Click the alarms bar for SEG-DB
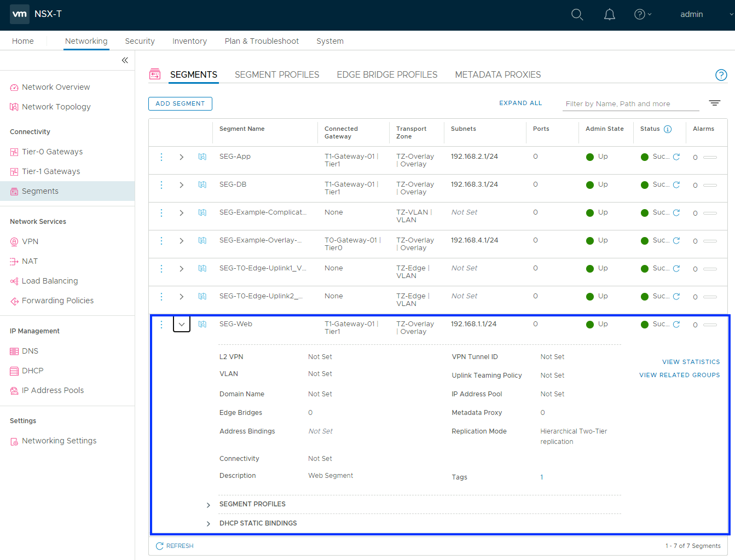The image size is (735, 560). click(x=710, y=186)
